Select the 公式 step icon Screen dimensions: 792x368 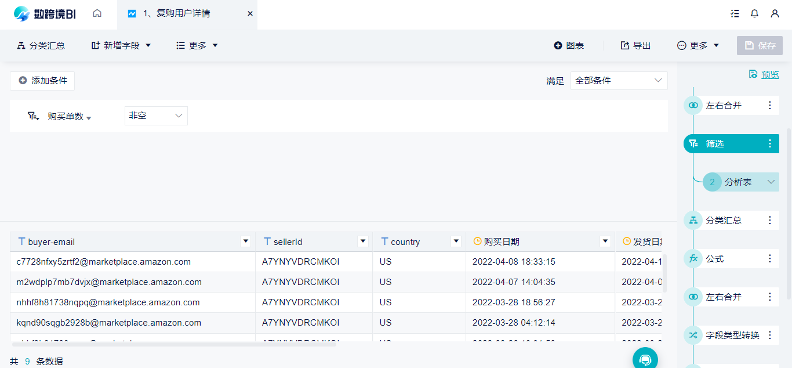click(693, 259)
